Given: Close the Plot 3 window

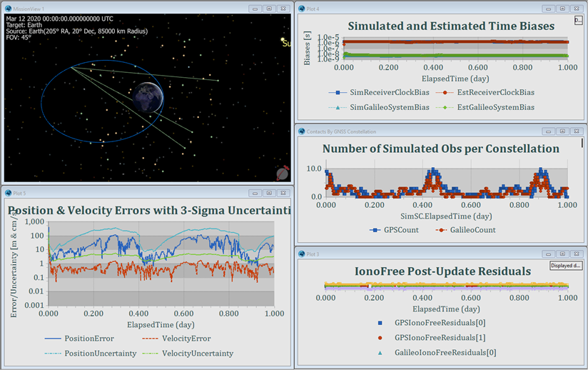Looking at the screenshot, I should click(577, 254).
